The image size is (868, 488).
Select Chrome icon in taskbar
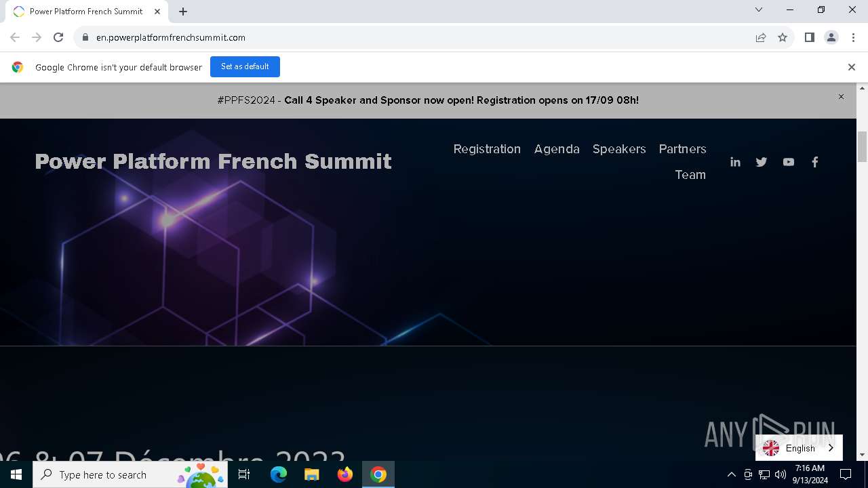click(378, 474)
